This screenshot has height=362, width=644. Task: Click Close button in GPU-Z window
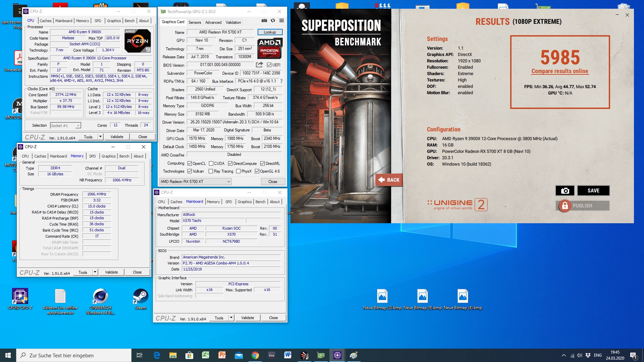click(273, 182)
